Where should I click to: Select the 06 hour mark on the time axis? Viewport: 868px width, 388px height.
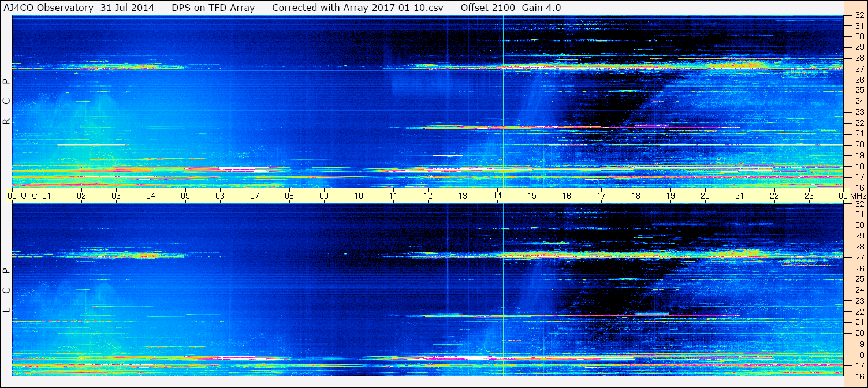220,196
